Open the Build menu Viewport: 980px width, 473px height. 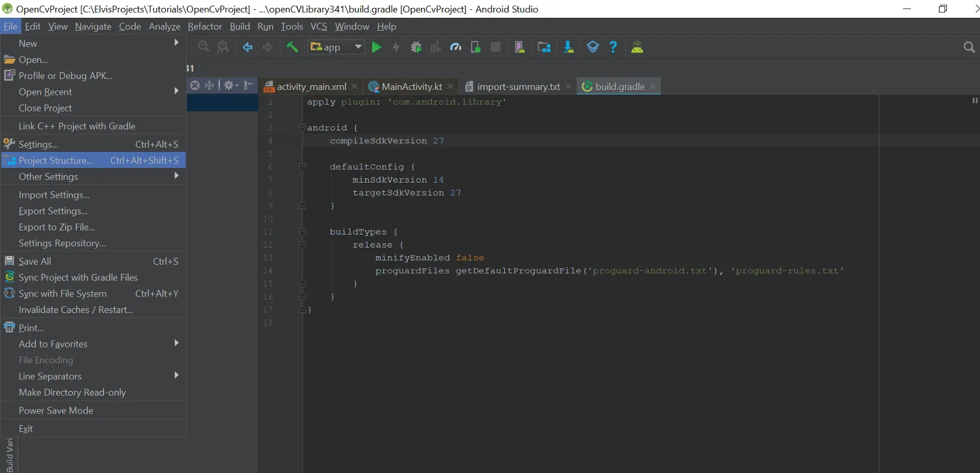[x=239, y=26]
